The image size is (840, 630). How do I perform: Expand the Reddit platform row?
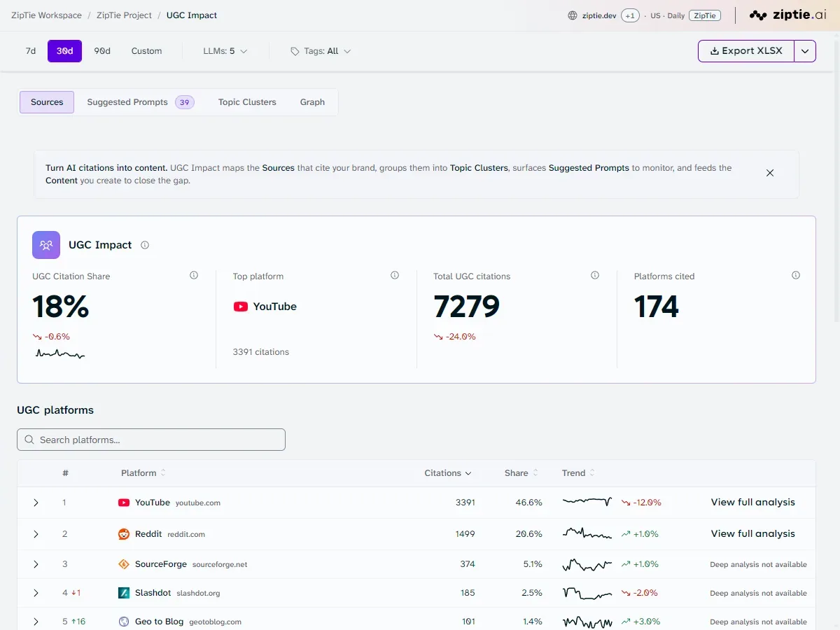coord(36,534)
